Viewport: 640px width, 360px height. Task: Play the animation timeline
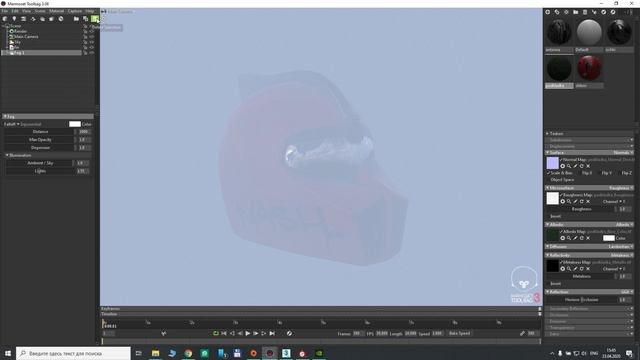pyautogui.click(x=248, y=333)
